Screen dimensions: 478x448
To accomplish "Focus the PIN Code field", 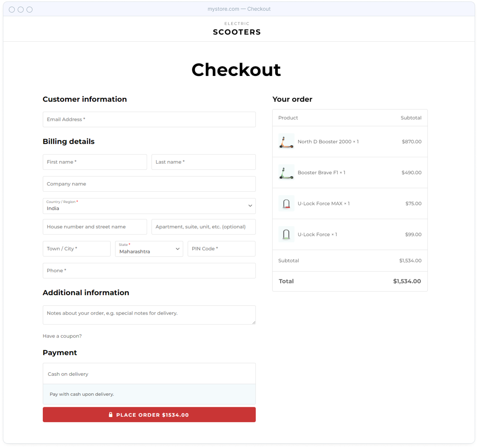I will coord(222,249).
